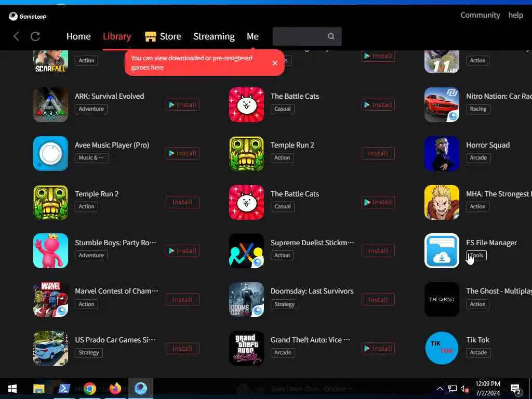Open File Explorer from the taskbar
Viewport: 532px width, 399px height.
(x=38, y=389)
